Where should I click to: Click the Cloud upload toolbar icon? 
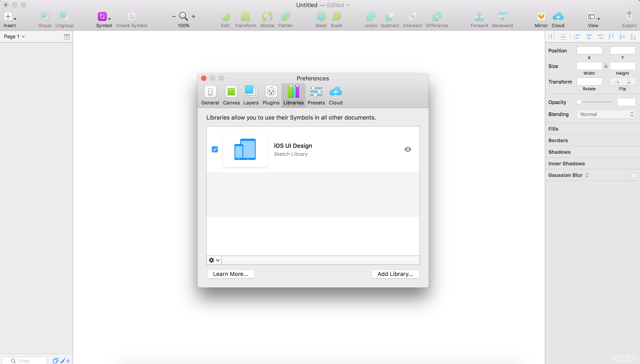pyautogui.click(x=558, y=16)
